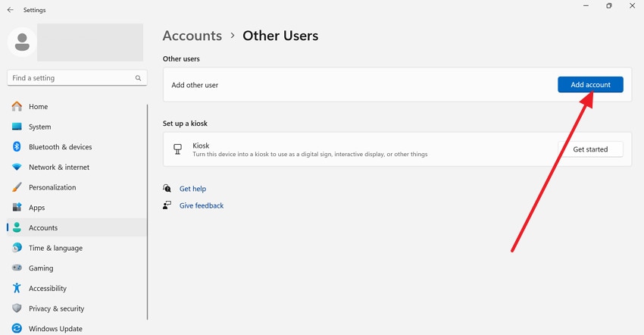This screenshot has width=644, height=335.
Task: Click the kiosk description text
Action: 310,154
